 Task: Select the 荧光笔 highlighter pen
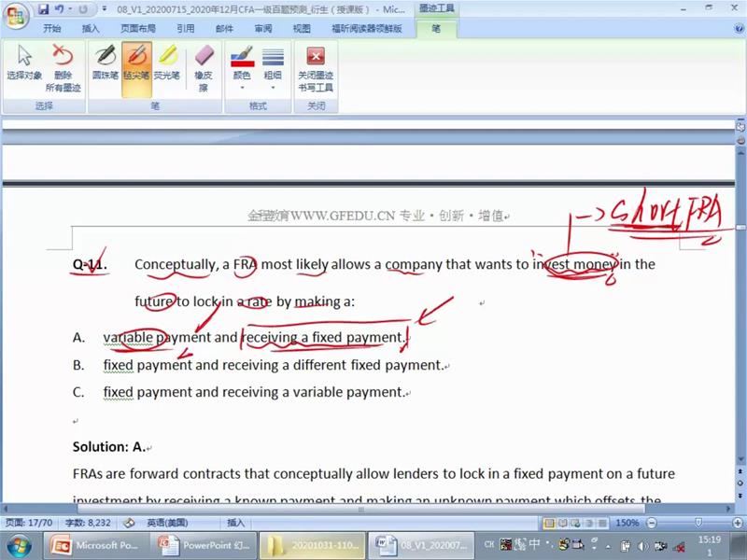point(167,62)
